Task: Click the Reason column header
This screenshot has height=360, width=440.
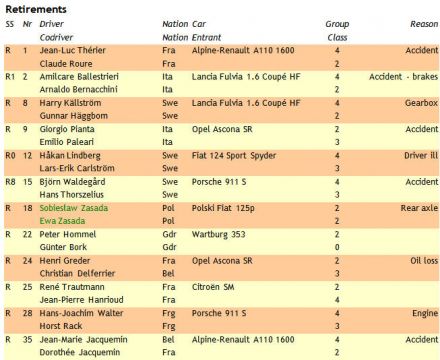Action: coord(424,24)
